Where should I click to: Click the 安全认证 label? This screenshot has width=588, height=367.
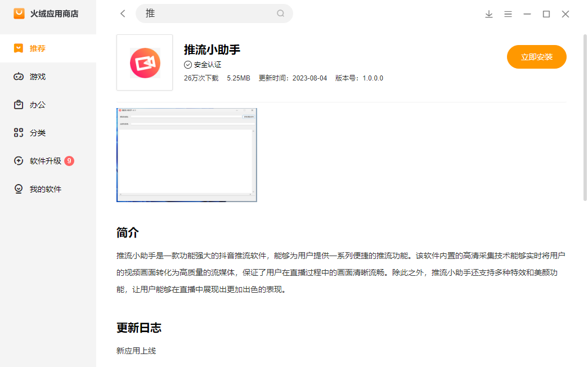(208, 65)
